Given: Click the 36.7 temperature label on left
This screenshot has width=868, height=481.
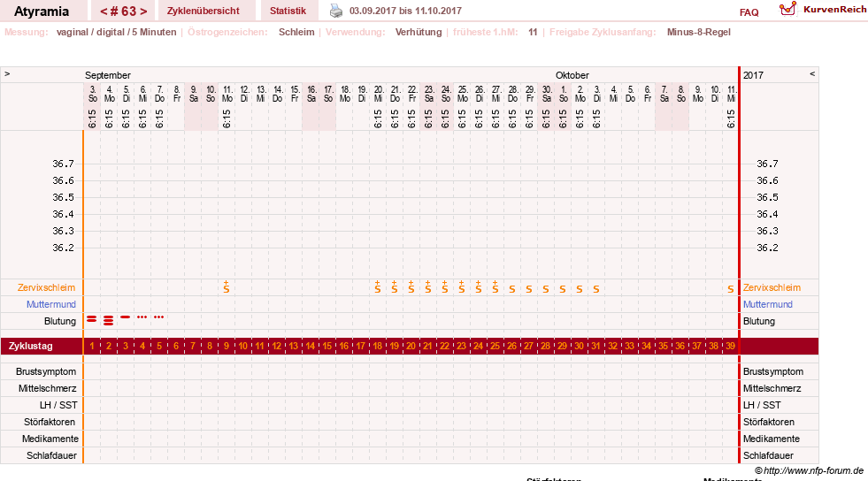Looking at the screenshot, I should click(63, 164).
